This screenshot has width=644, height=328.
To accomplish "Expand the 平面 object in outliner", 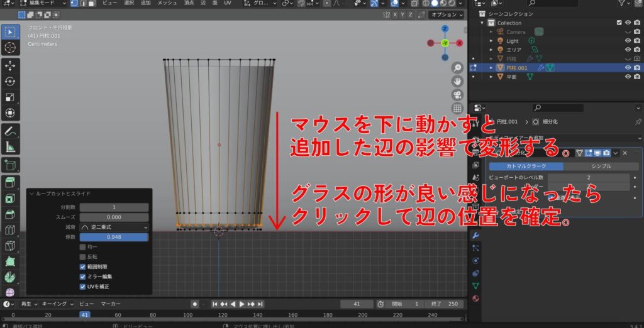I will (492, 77).
